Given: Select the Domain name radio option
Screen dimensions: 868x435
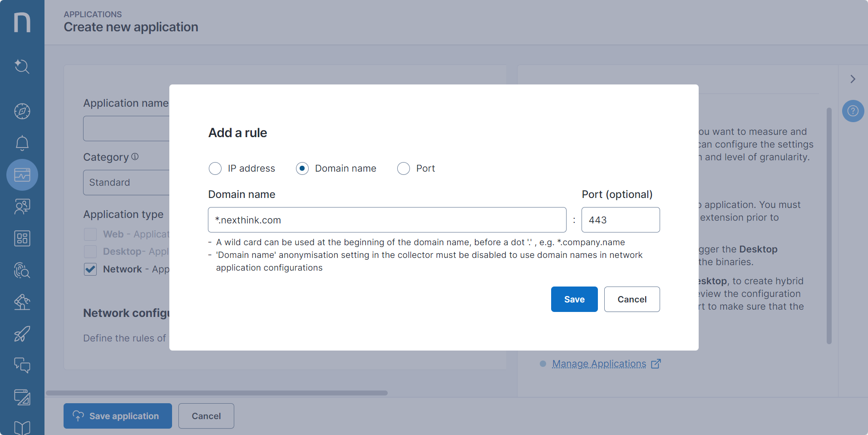Looking at the screenshot, I should pos(302,168).
